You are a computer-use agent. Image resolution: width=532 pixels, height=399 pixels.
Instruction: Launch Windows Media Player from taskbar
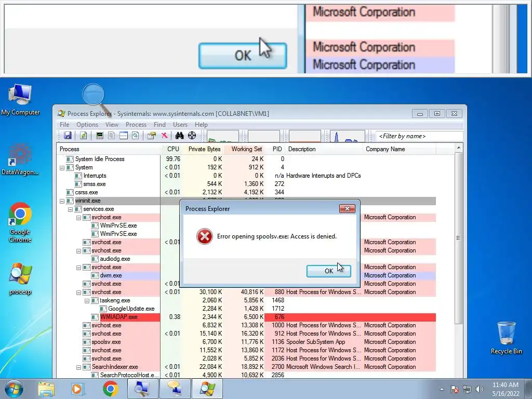coord(77,389)
